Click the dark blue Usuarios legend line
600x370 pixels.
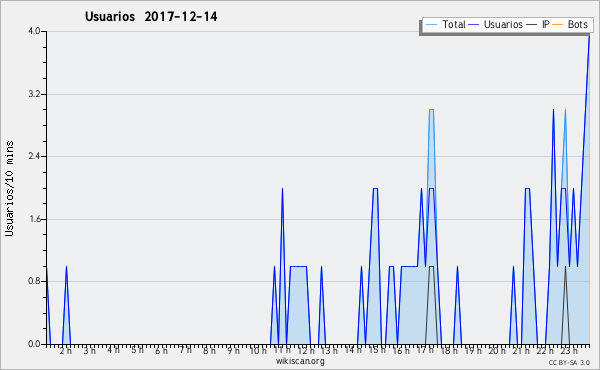[474, 24]
